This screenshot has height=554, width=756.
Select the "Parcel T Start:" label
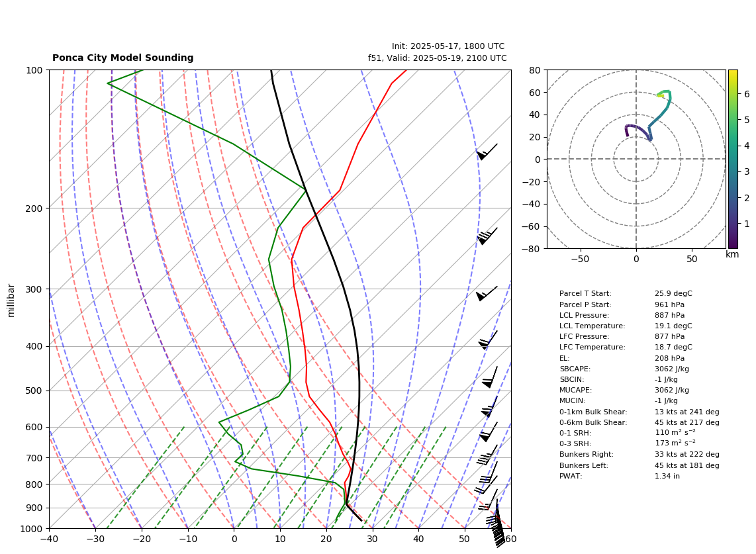[x=585, y=294]
